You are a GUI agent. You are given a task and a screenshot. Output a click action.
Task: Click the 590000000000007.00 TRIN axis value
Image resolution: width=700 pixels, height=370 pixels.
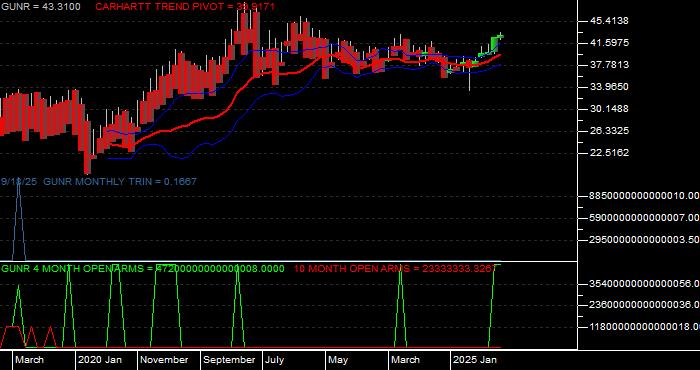(x=644, y=218)
